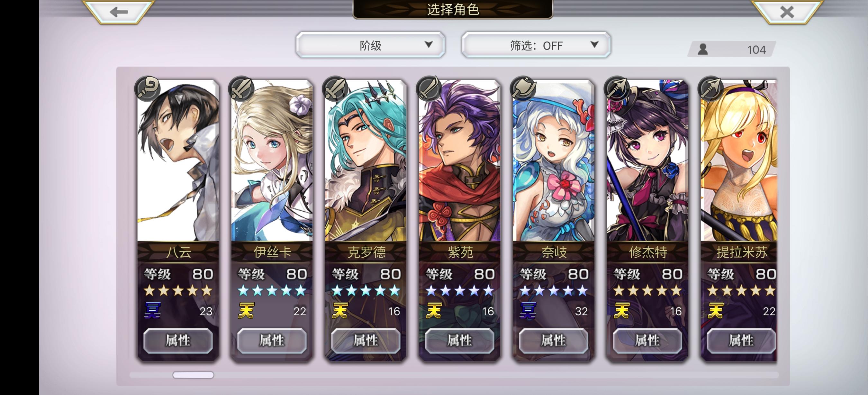Select the 伊丝卡 character portrait

[272, 161]
